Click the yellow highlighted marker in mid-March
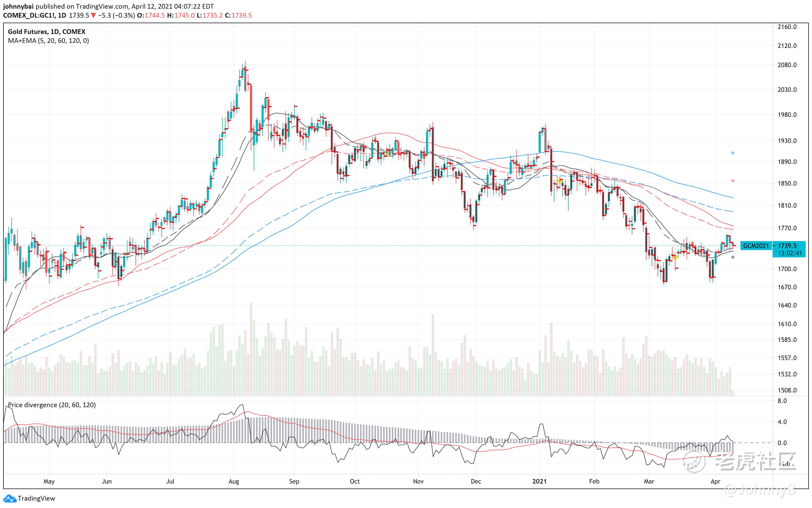Screen dimensions: 812x508 675,257
